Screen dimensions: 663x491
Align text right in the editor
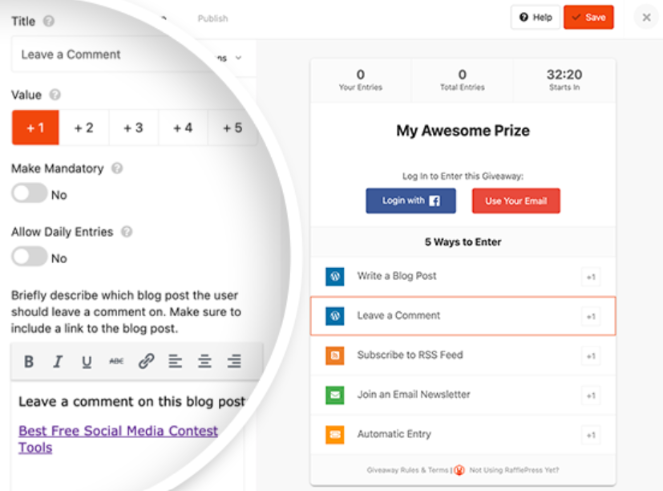point(234,362)
